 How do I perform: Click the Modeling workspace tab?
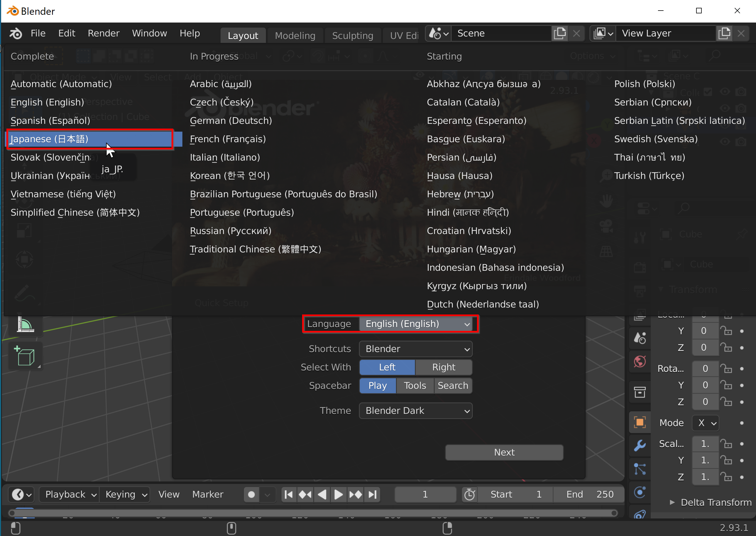pos(297,36)
